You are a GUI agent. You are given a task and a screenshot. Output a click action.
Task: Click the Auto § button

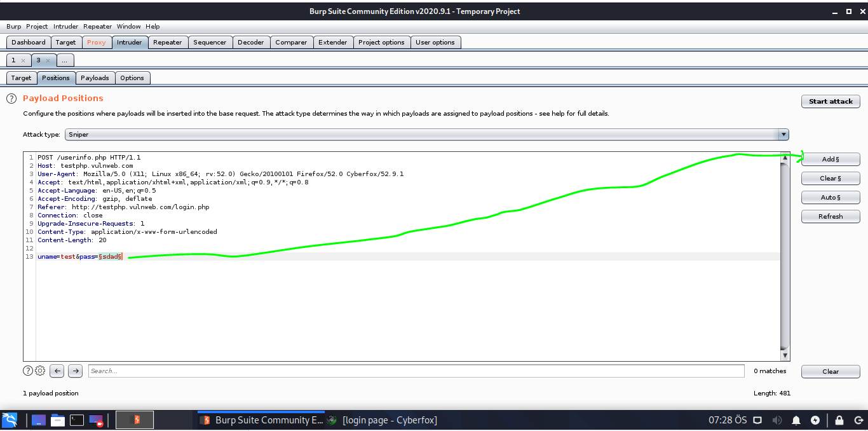tap(831, 198)
